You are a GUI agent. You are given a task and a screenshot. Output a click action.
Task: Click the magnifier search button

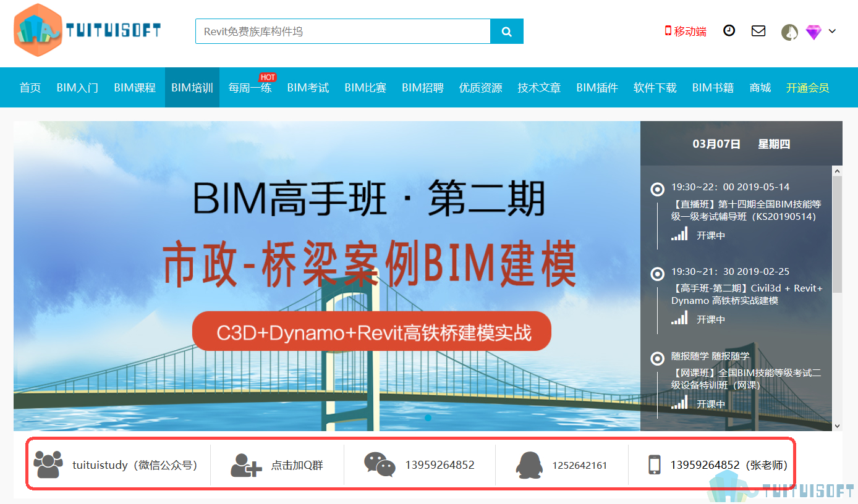point(507,31)
